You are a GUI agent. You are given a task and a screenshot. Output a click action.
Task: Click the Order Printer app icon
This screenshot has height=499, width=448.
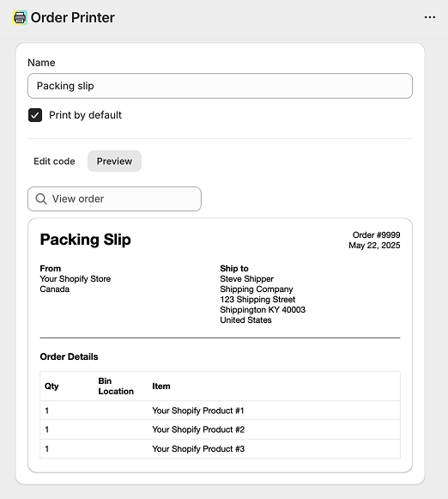point(20,17)
